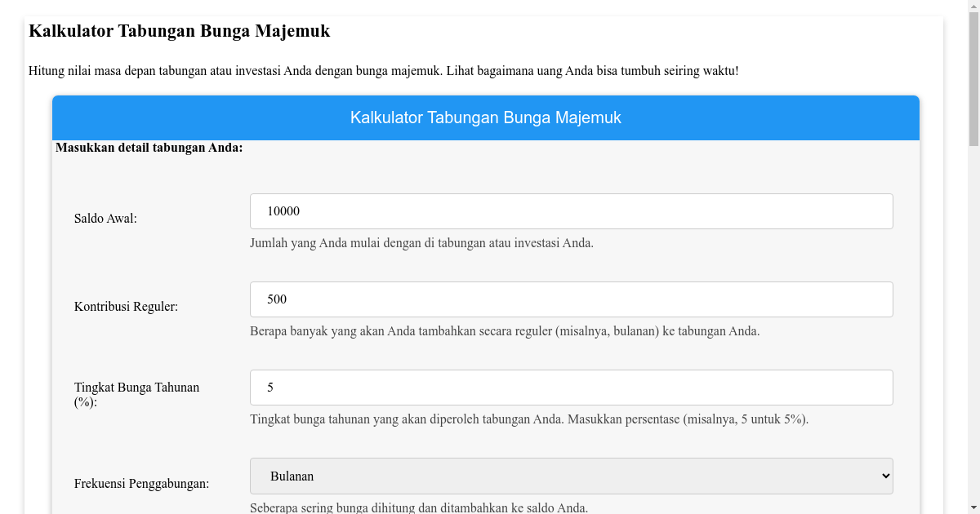Screen dimensions: 980x514
Task: Click the intro description about bunga majemuk
Action: [x=383, y=70]
